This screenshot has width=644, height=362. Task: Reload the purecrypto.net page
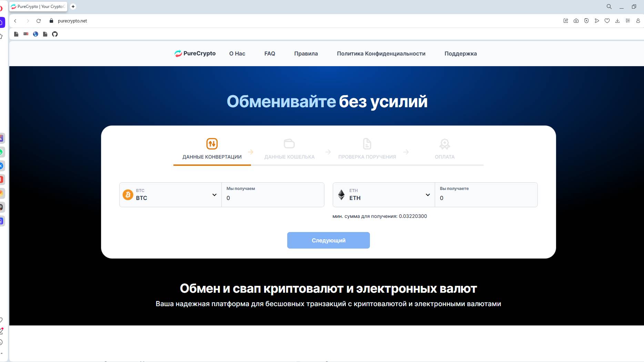[39, 21]
